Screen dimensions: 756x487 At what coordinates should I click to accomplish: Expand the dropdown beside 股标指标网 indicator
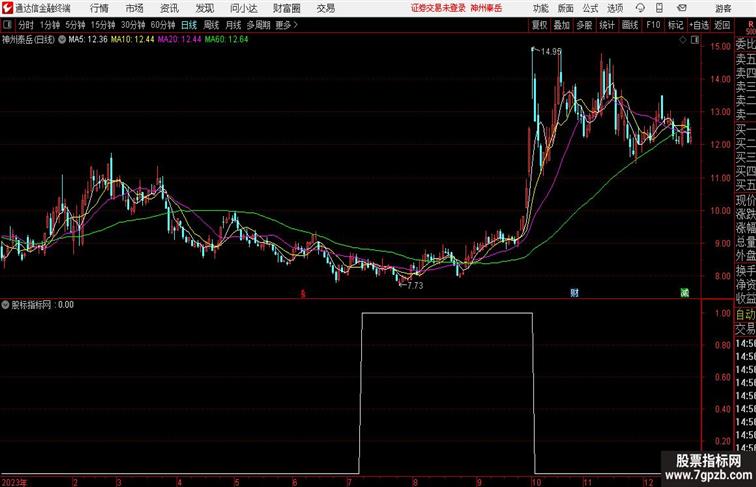coord(5,305)
